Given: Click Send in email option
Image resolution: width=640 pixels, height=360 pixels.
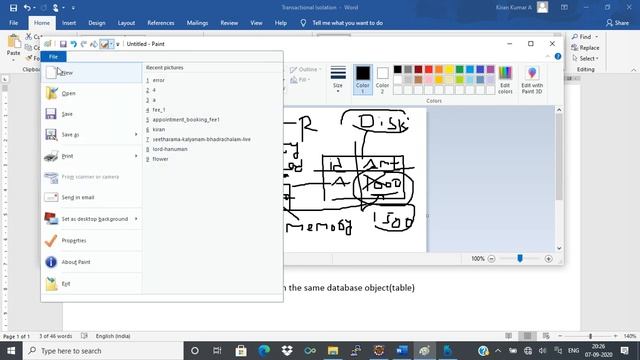Looking at the screenshot, I should [91, 198].
